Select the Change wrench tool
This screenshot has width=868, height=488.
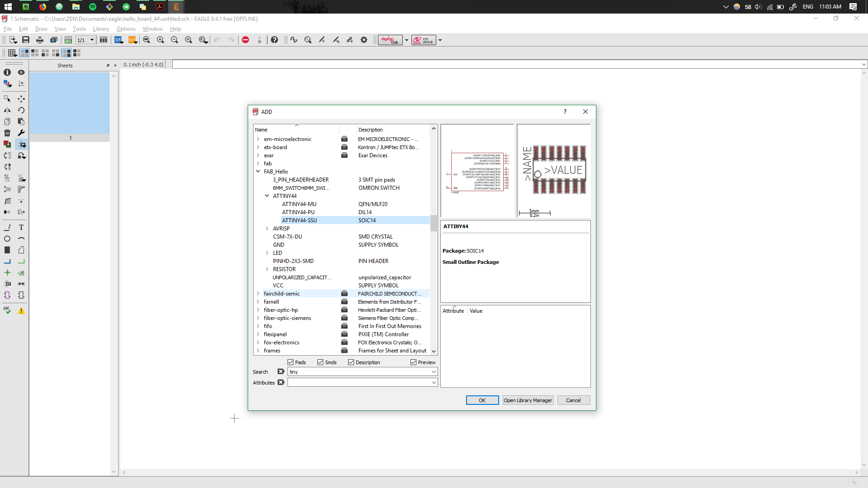click(21, 133)
